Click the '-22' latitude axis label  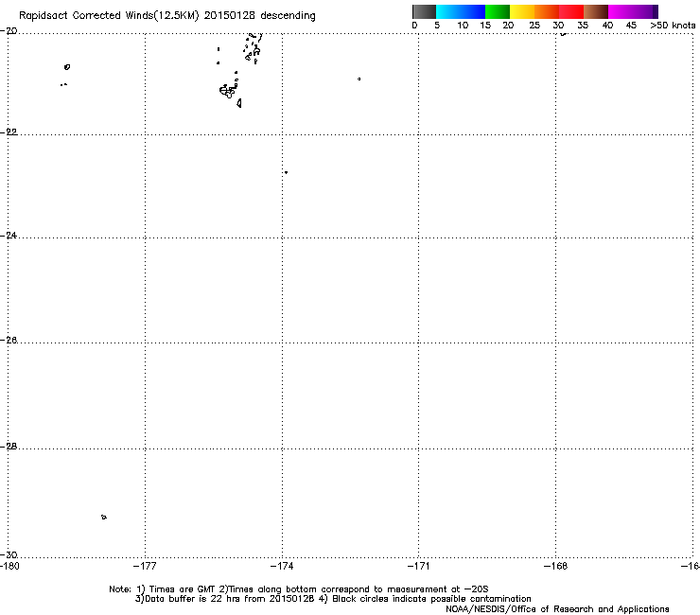pos(9,132)
